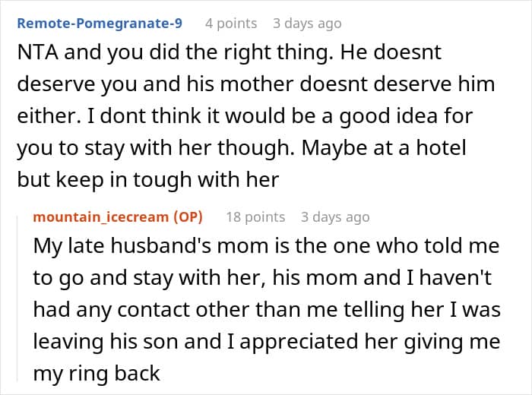Click the 4 points score

[x=231, y=23]
